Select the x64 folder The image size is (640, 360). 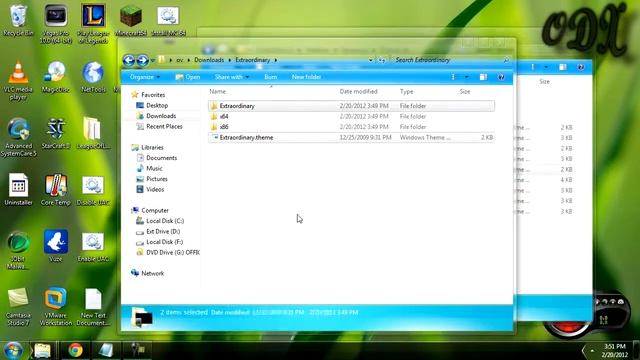pos(224,116)
